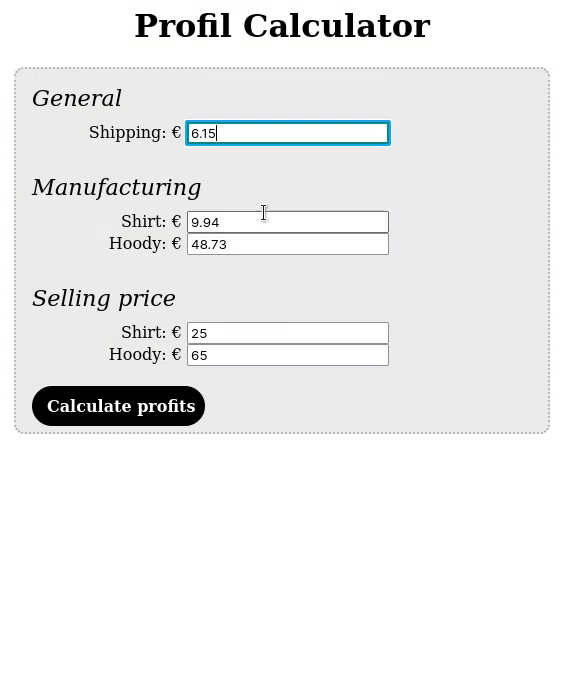Screen dimensions: 564x680
Task: Click the Selling price Shirt field
Action: [x=288, y=333]
